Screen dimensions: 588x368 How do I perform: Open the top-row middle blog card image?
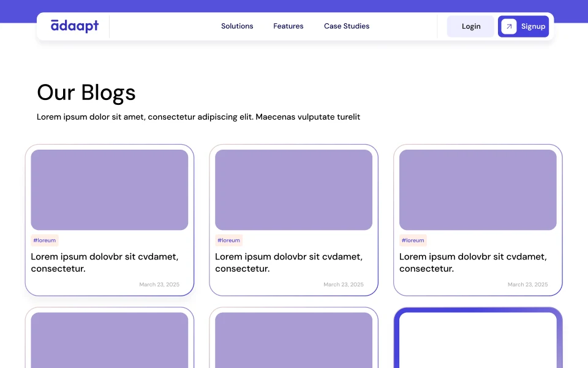[x=293, y=190]
